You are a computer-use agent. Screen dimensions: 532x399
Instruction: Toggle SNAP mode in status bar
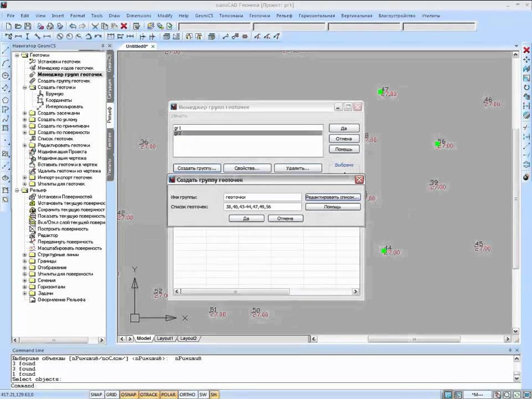(96, 395)
